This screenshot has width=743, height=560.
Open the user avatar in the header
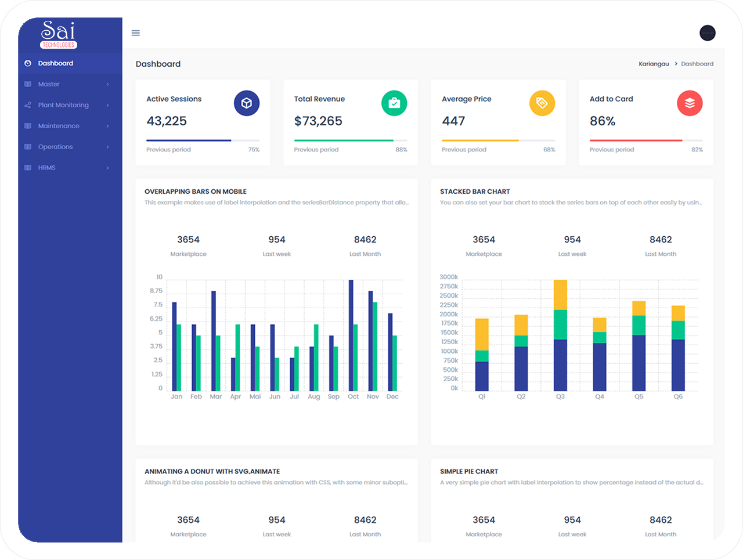(707, 33)
